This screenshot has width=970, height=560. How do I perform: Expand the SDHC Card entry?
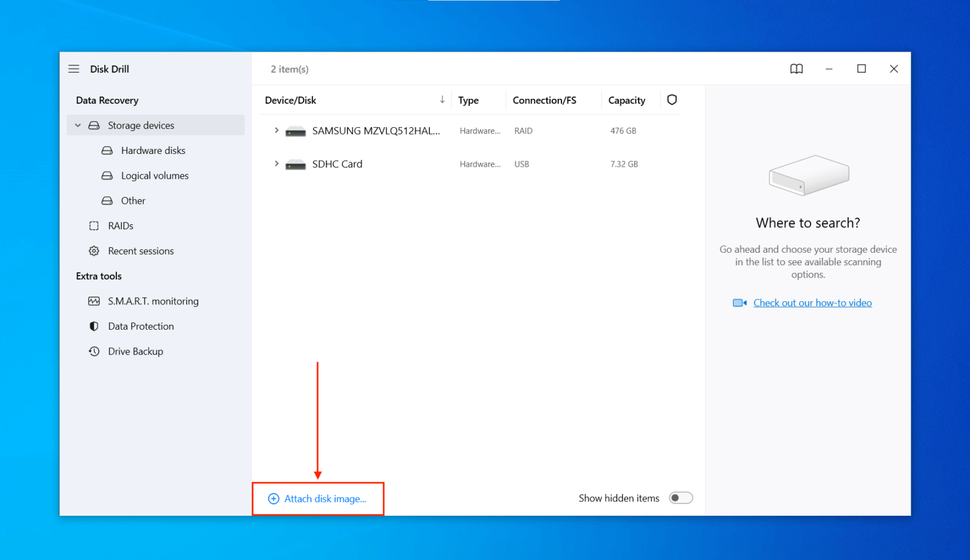276,164
